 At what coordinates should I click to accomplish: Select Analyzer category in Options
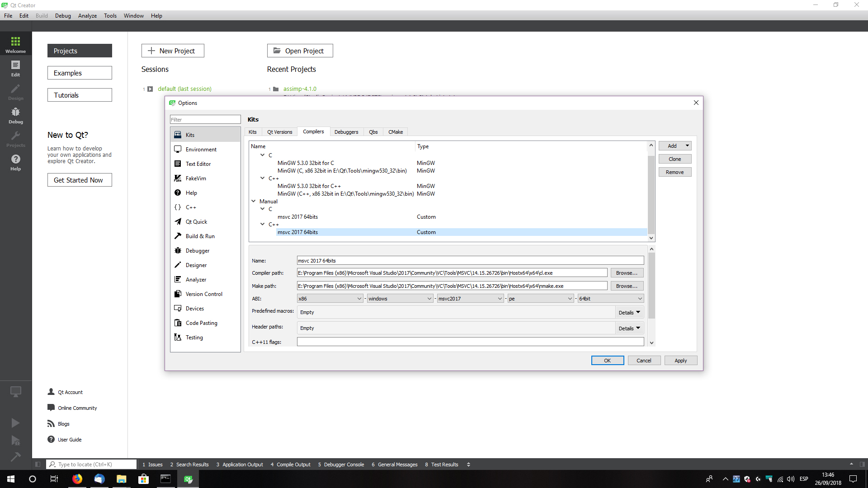tap(205, 279)
